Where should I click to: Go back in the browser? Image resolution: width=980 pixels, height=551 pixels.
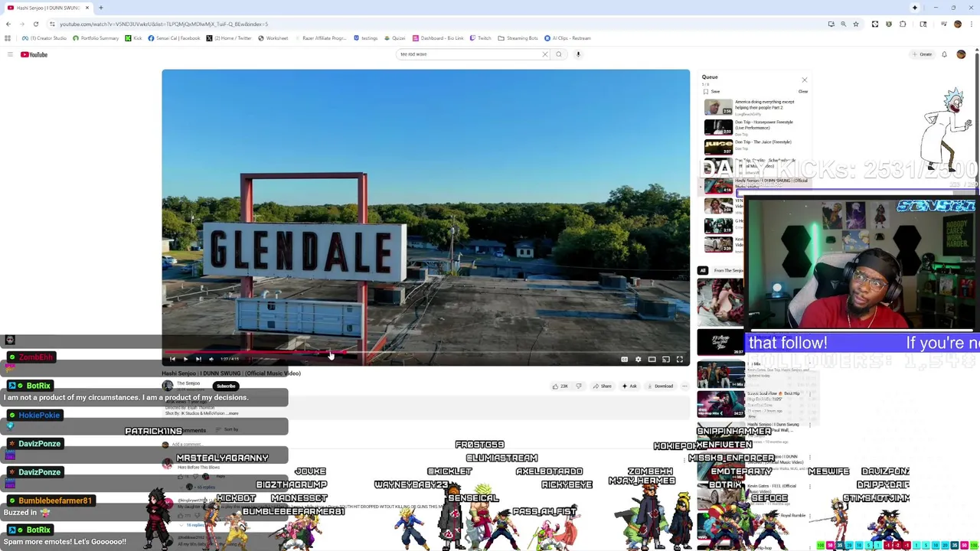tap(8, 24)
